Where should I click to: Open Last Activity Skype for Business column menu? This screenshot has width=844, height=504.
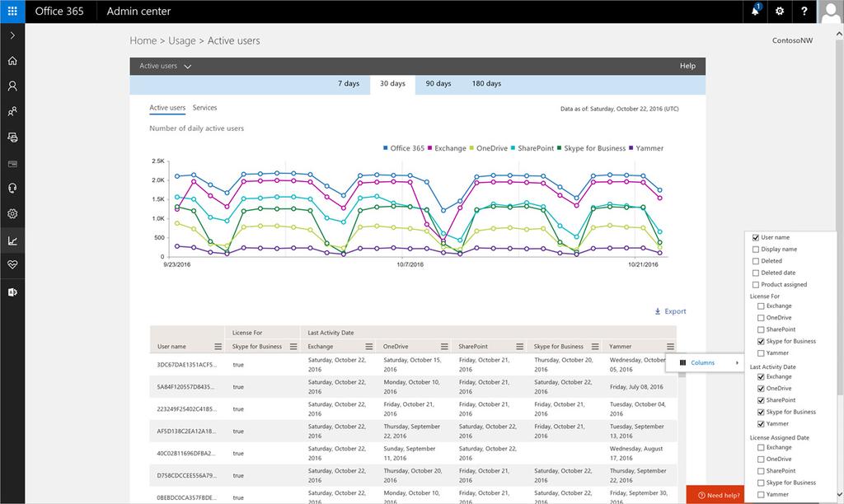[x=595, y=347]
